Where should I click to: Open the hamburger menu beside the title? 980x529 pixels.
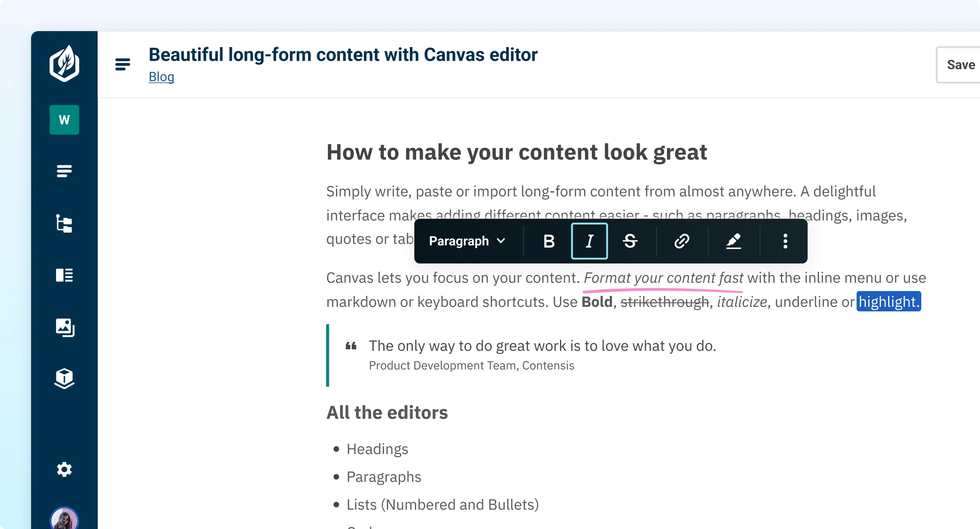tap(122, 64)
